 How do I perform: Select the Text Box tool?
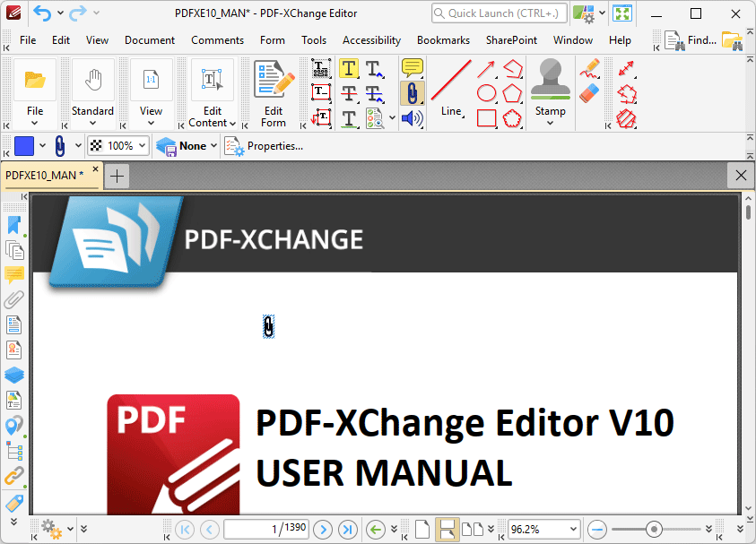coord(321,92)
